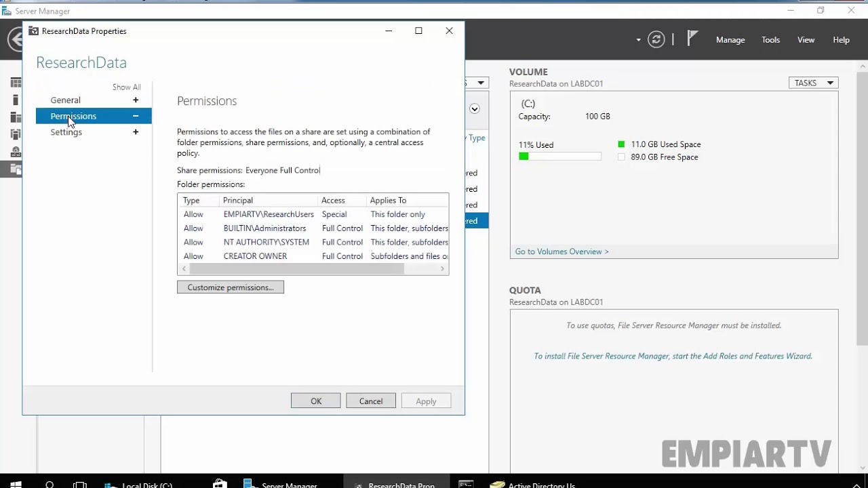Open Task View from the taskbar
Image resolution: width=868 pixels, height=488 pixels.
click(80, 485)
